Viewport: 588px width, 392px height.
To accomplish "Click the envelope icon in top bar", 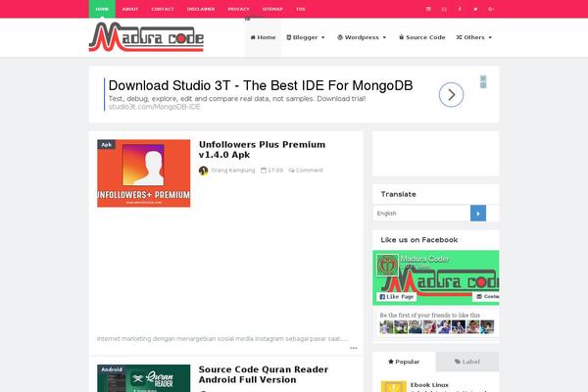I will (x=444, y=9).
